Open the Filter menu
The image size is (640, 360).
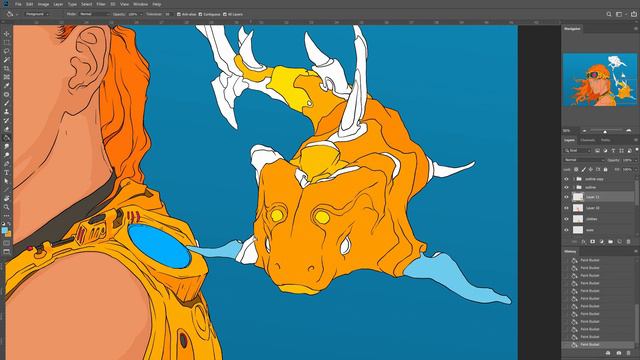(x=101, y=4)
